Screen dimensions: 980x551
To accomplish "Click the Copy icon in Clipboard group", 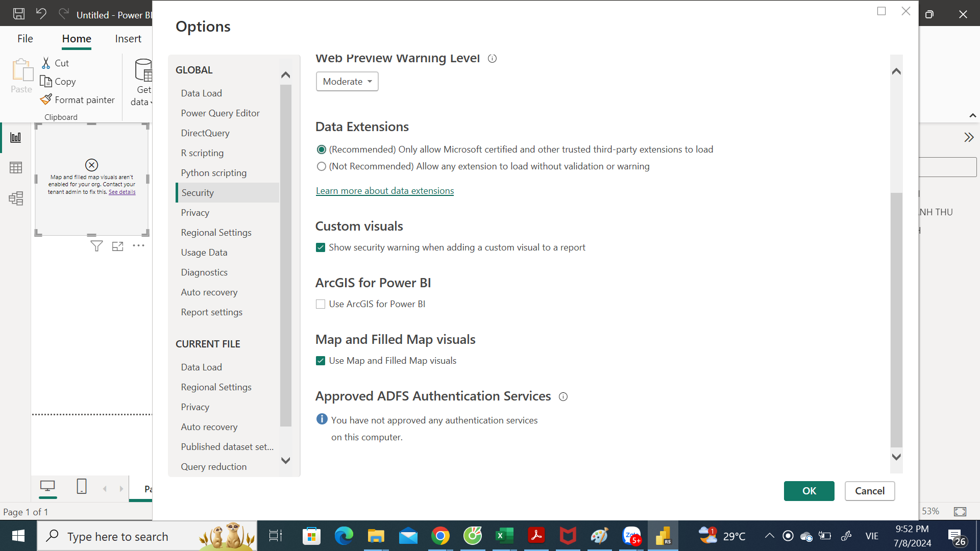I will pyautogui.click(x=46, y=81).
